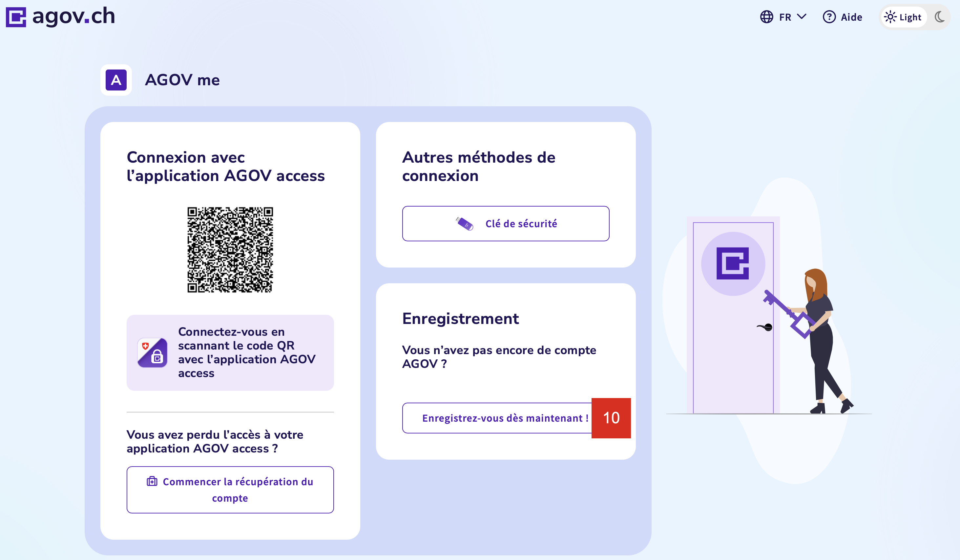
Task: Click the account recovery kit icon
Action: click(152, 482)
